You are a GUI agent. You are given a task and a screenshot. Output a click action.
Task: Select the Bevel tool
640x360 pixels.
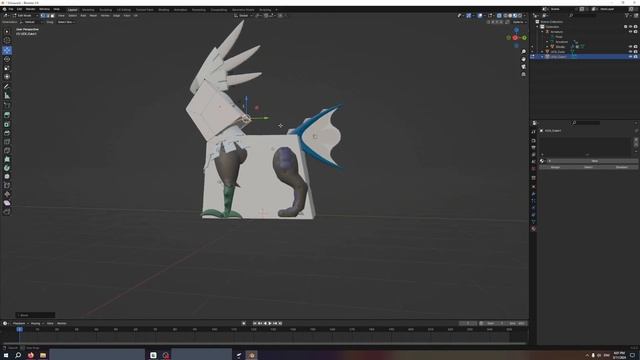coord(7,133)
